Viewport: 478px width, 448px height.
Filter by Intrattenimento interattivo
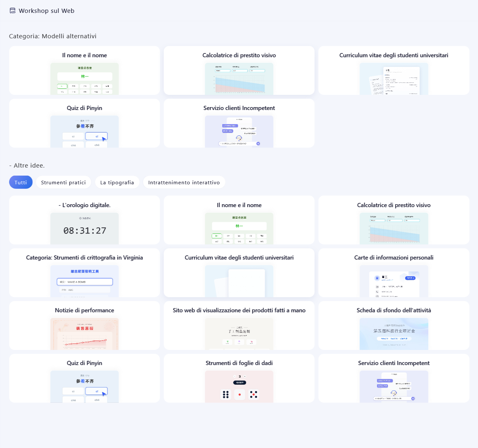(x=184, y=182)
